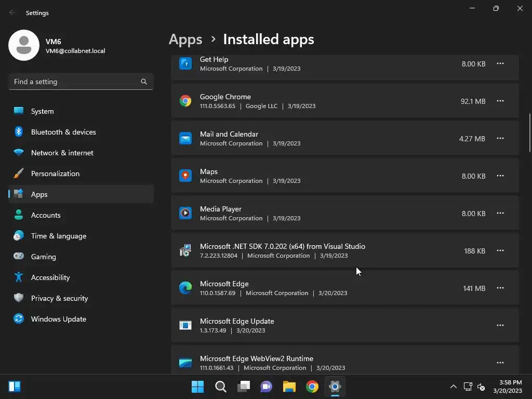Click the Apps breadcrumb link
The width and height of the screenshot is (532, 399).
click(x=185, y=39)
